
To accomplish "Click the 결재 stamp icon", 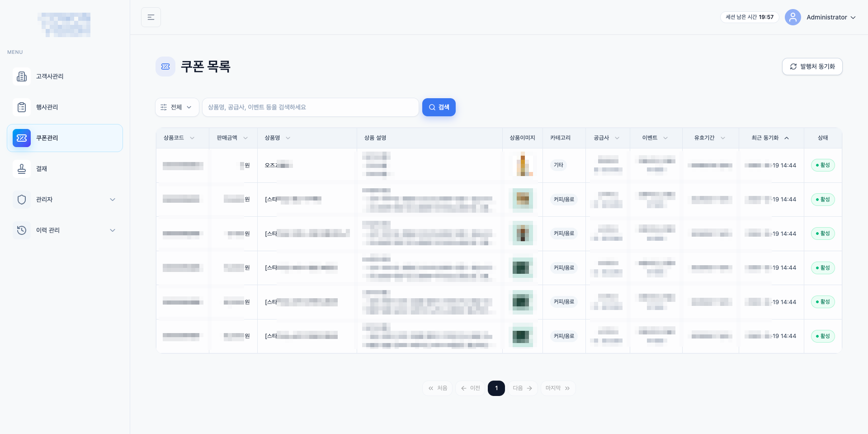I will (x=22, y=169).
